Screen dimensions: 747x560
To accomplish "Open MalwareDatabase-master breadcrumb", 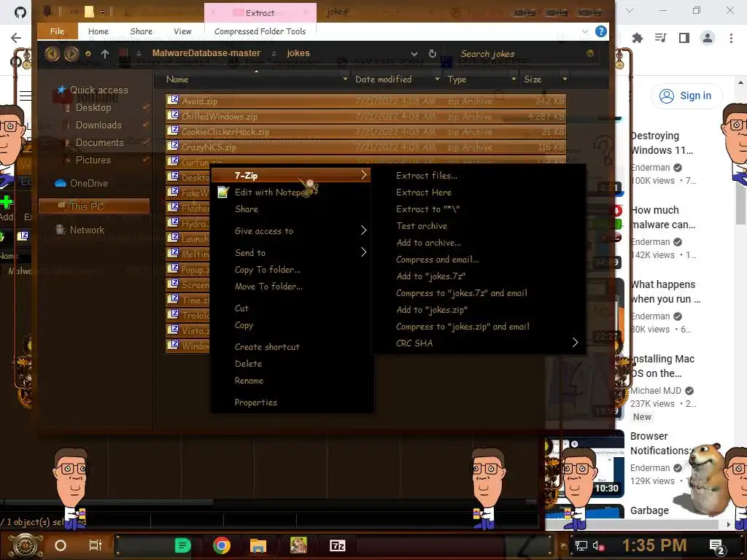I will [x=206, y=53].
